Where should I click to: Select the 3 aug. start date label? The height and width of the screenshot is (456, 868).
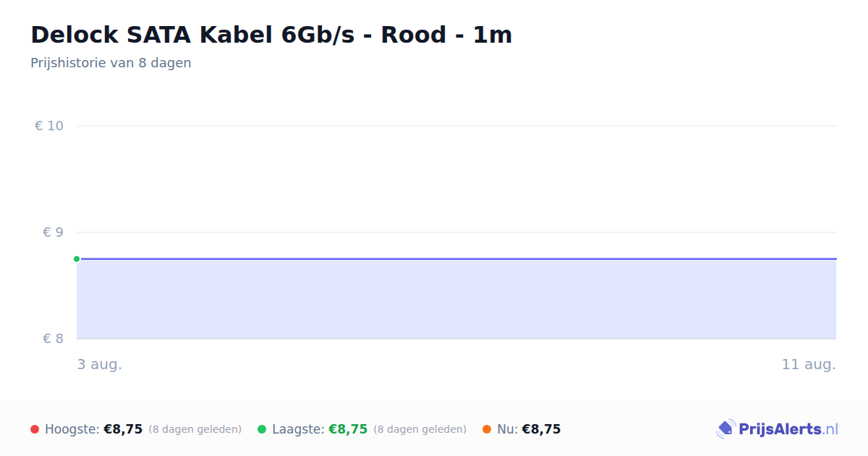pyautogui.click(x=100, y=364)
